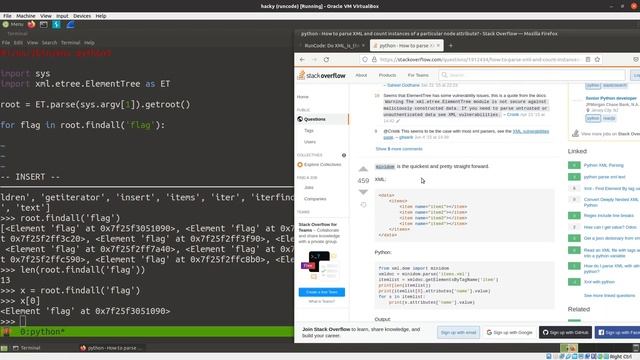Open VirtualBox Machine menu
This screenshot has width=640, height=360.
(x=26, y=16)
